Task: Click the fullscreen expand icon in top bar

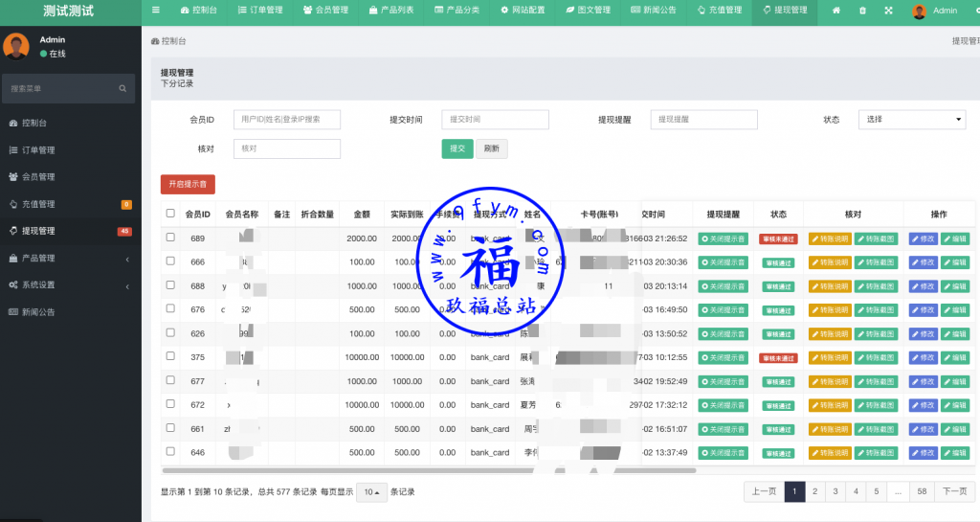Action: 888,11
